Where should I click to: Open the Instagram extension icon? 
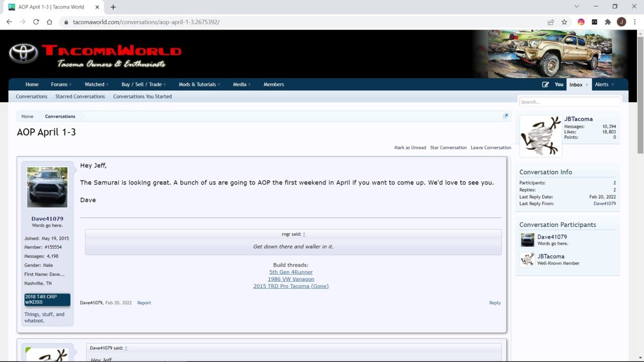[581, 22]
